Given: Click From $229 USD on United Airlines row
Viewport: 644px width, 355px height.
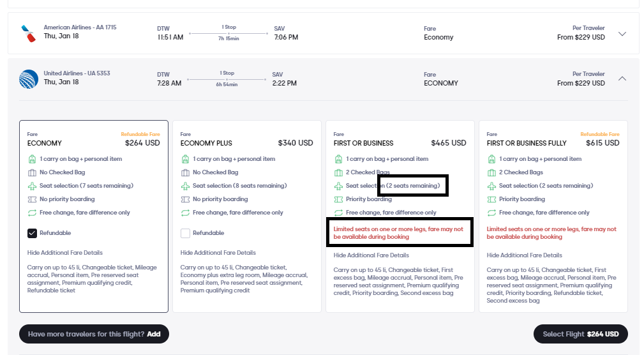Looking at the screenshot, I should point(581,83).
